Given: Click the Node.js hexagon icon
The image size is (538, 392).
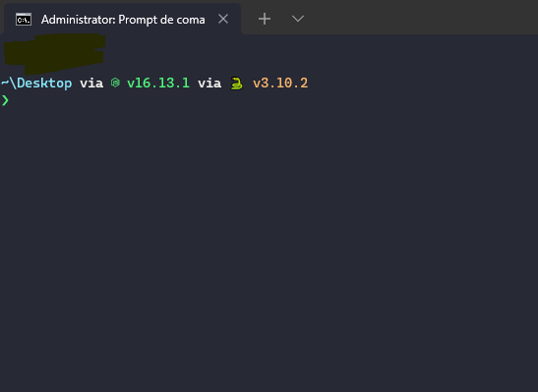Looking at the screenshot, I should coord(115,83).
